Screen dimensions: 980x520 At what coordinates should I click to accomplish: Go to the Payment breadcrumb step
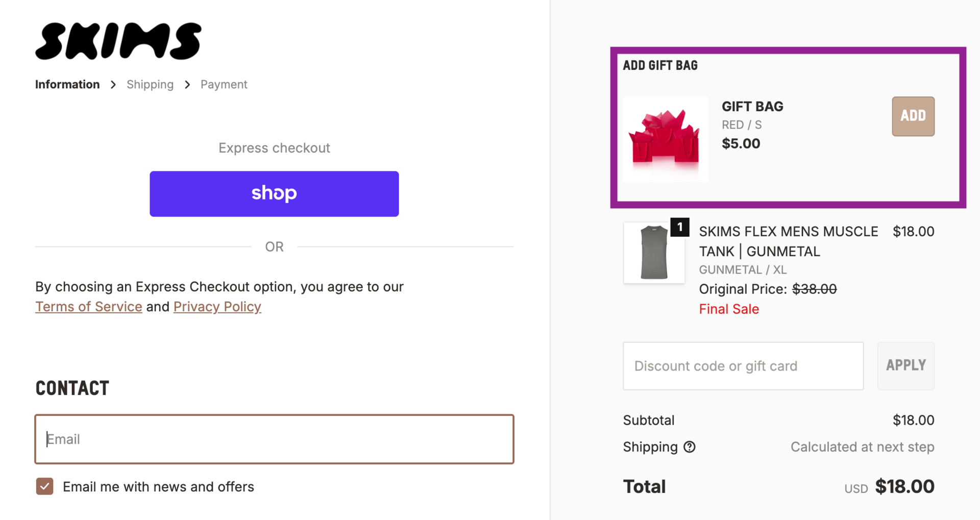(x=224, y=85)
